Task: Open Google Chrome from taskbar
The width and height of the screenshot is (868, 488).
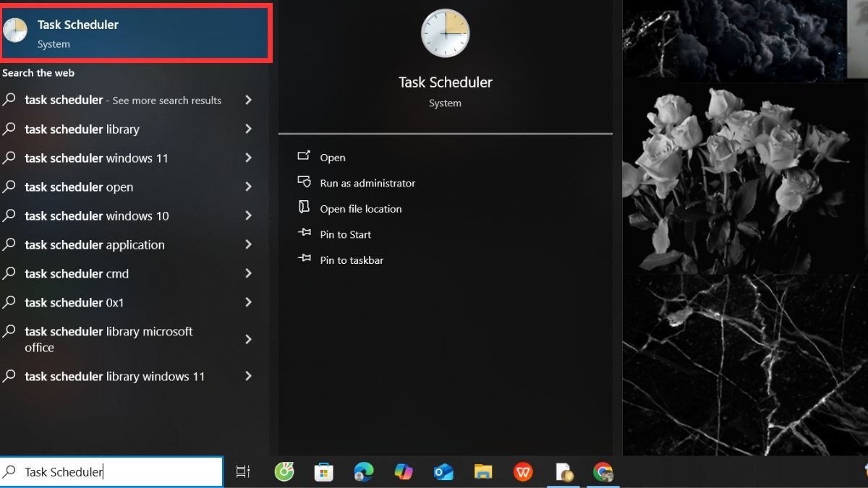Action: [603, 471]
